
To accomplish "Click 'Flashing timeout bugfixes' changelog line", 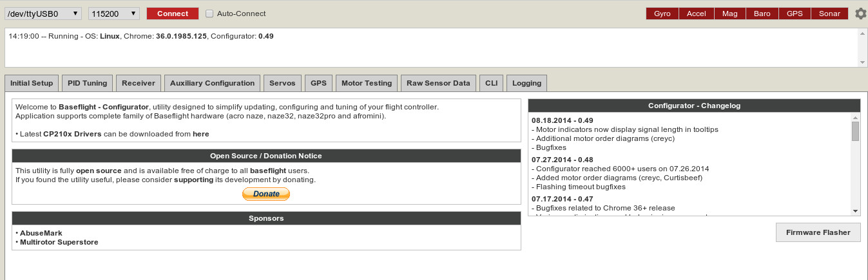I will [x=579, y=187].
